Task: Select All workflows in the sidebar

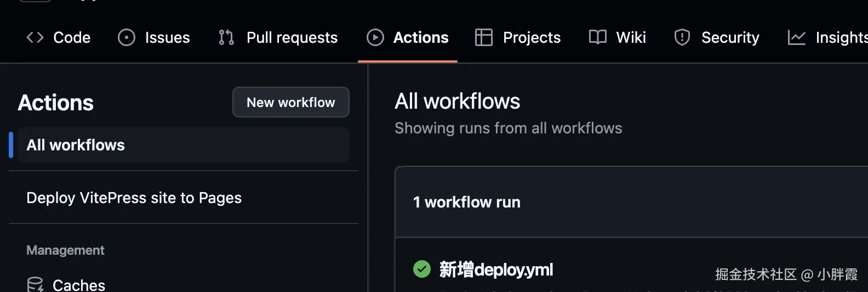Action: point(184,145)
